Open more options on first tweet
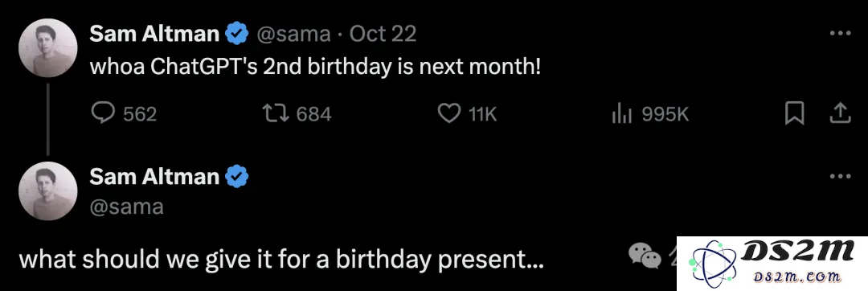 pos(840,34)
